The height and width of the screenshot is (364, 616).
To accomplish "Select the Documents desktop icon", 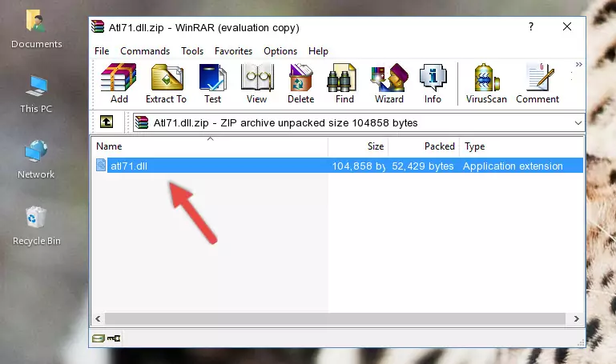I will (37, 30).
